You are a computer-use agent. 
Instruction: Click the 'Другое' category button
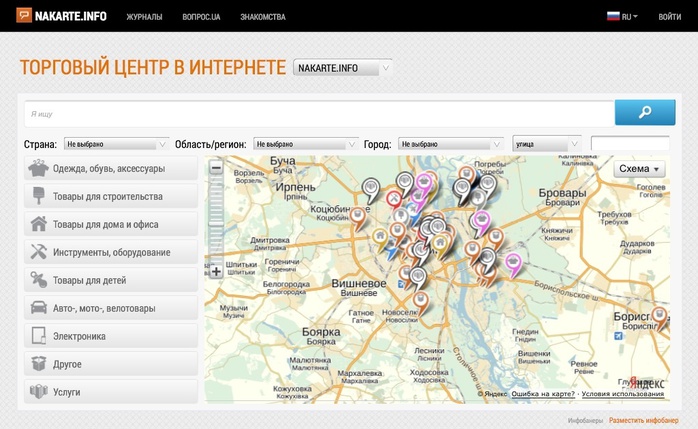click(x=111, y=364)
